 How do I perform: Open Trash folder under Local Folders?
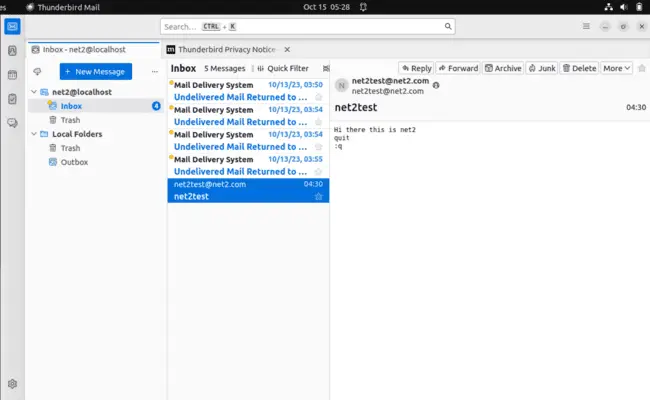point(96,148)
